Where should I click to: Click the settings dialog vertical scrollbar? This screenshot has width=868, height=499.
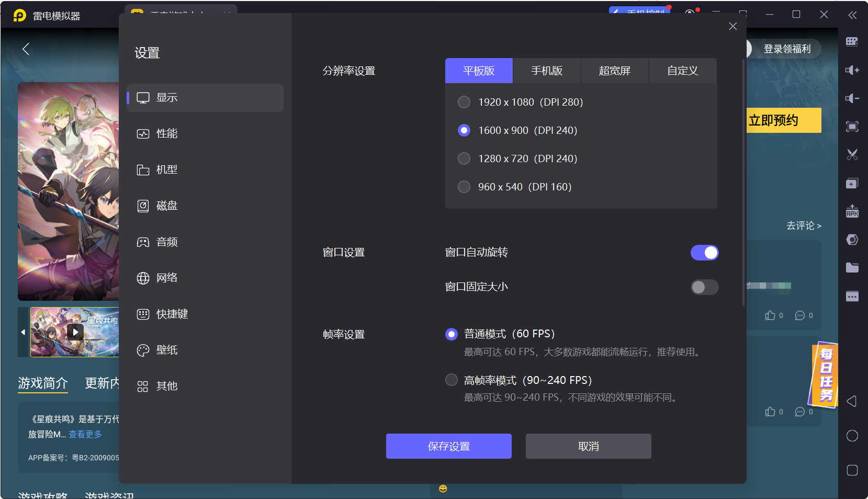[x=743, y=182]
